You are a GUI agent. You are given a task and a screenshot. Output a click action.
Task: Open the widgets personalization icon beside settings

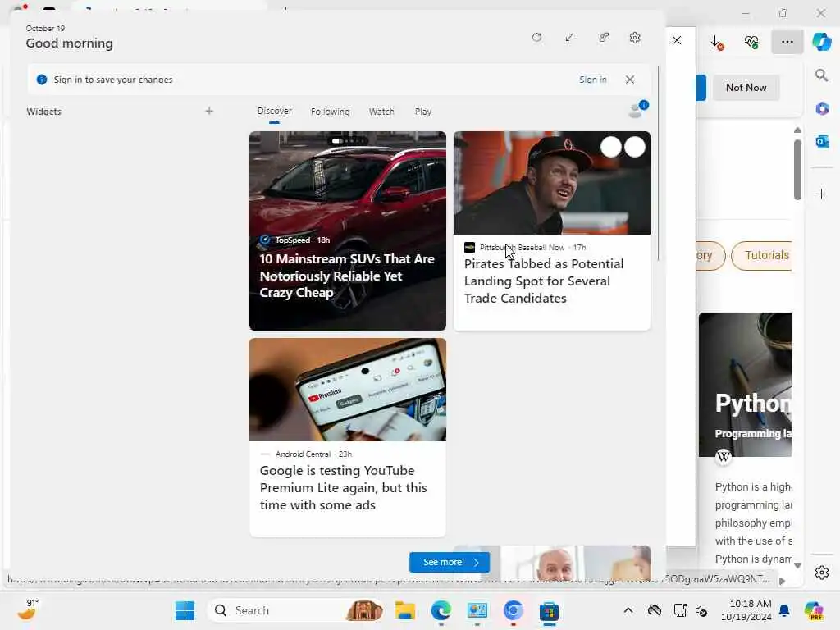pos(604,38)
